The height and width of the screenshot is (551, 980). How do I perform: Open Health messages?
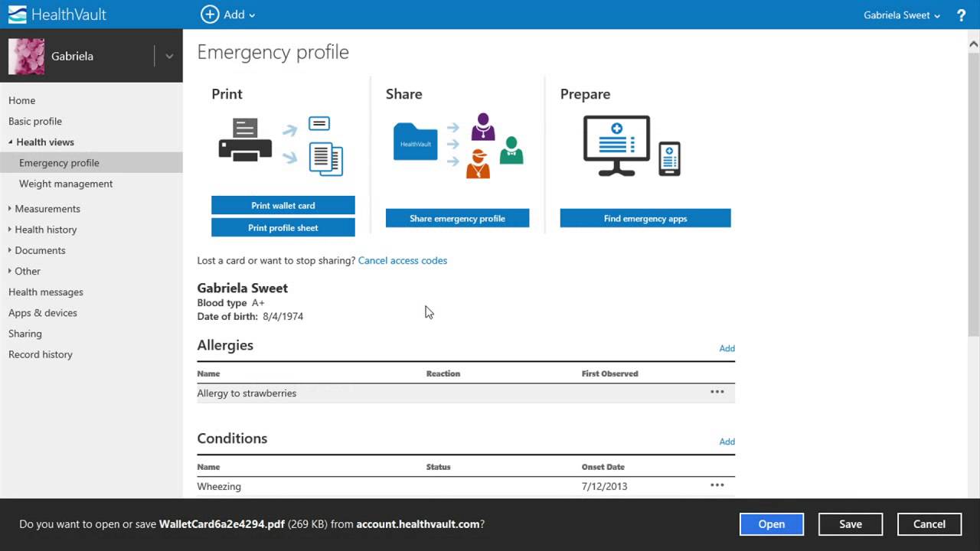46,292
